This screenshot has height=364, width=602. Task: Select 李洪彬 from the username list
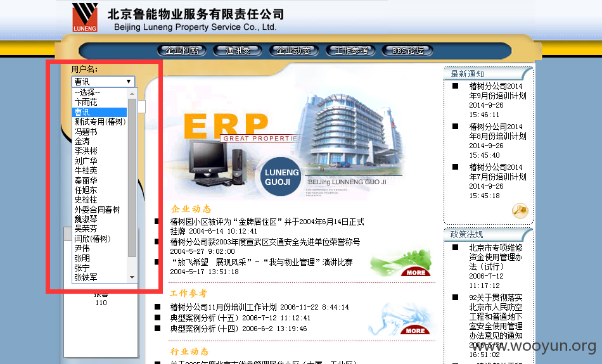(99, 151)
